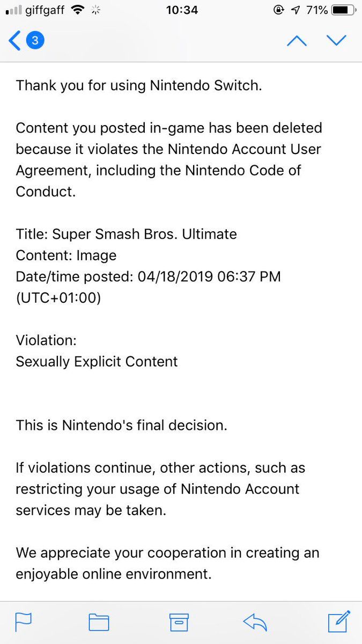
Task: Tap the Sexually Explicit Content text
Action: [x=97, y=362]
